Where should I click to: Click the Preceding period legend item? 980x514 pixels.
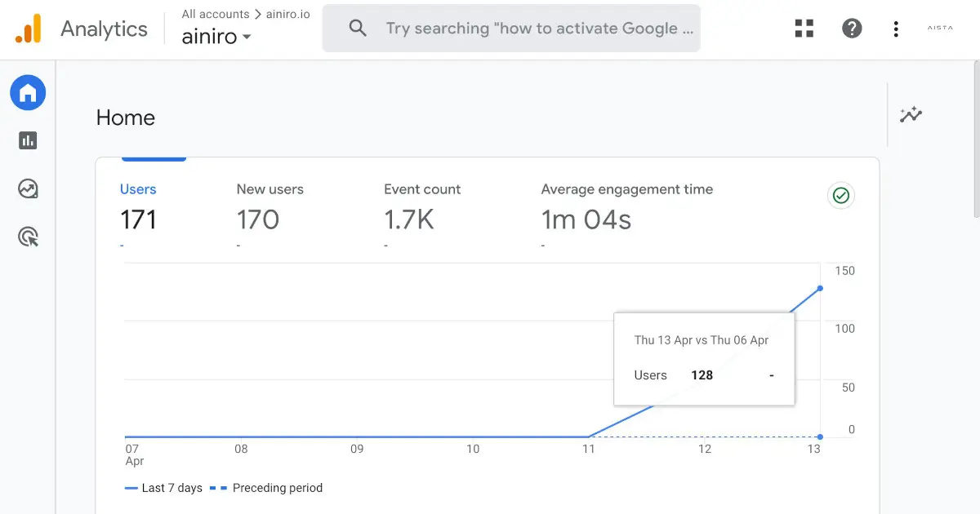pyautogui.click(x=266, y=488)
